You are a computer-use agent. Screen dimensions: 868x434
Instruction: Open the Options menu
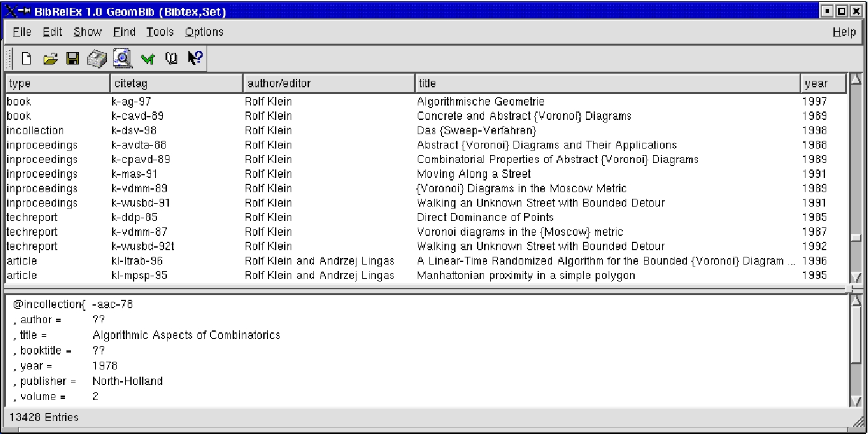coord(204,32)
